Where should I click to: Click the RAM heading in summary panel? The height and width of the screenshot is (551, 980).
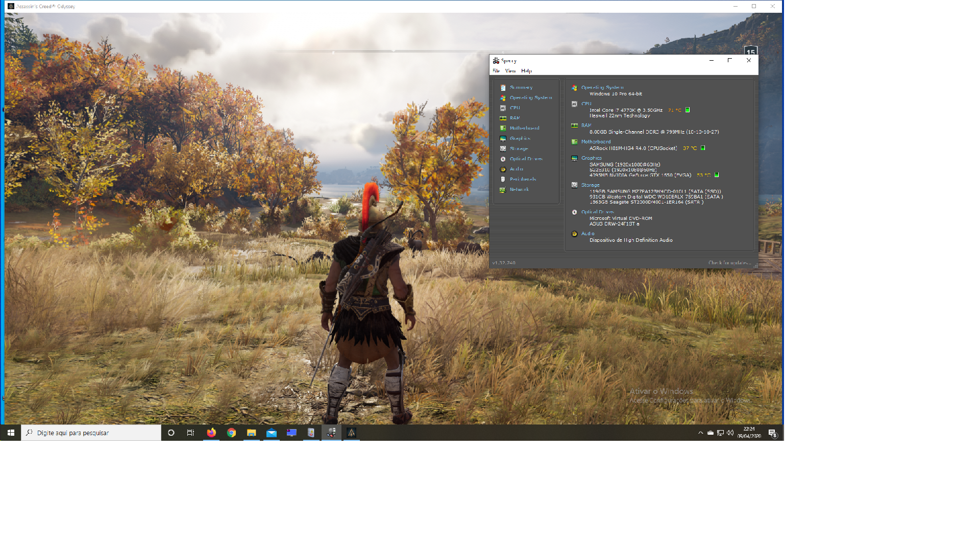tap(586, 125)
